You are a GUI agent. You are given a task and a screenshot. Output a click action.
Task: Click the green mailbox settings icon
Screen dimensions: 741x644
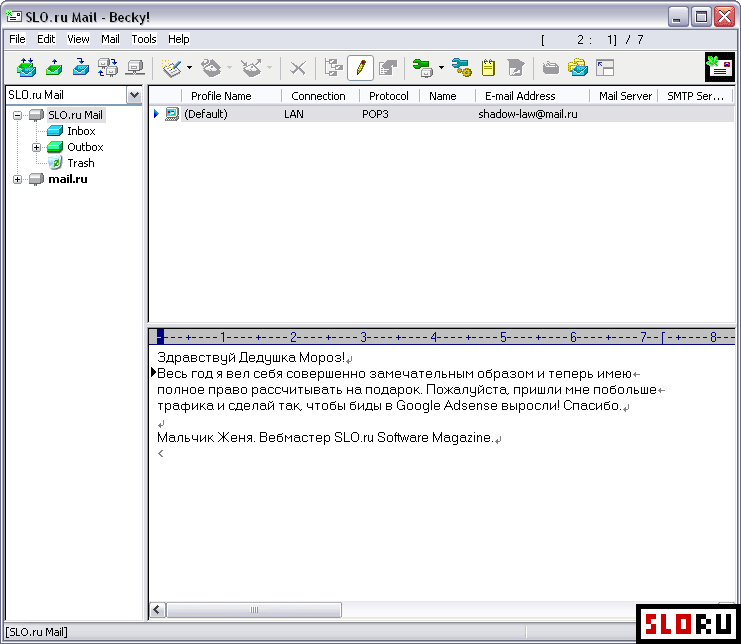tap(423, 68)
